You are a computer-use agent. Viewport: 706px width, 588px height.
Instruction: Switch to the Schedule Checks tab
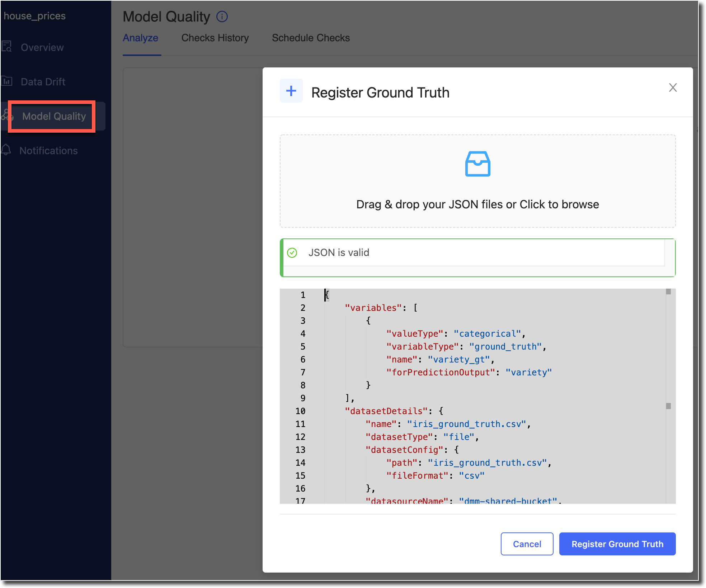[x=310, y=38]
